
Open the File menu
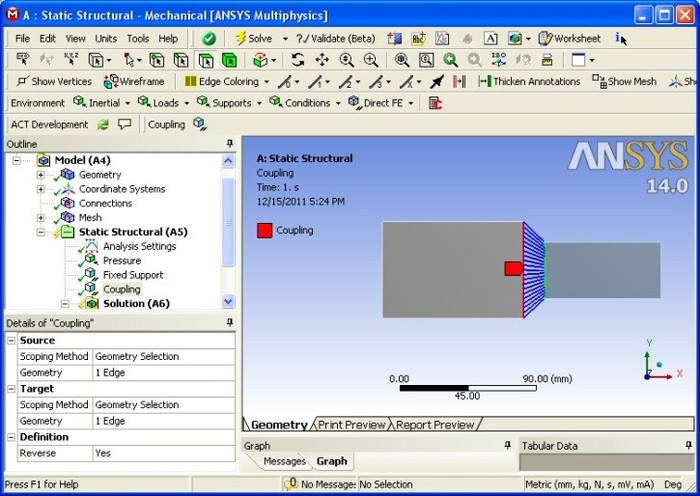(x=22, y=39)
